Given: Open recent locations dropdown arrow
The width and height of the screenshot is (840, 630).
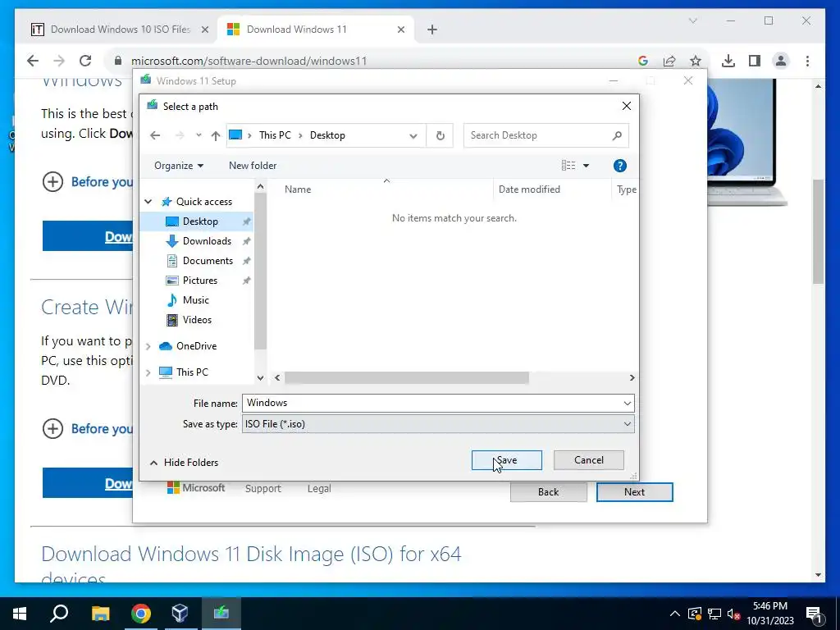Looking at the screenshot, I should 199,135.
